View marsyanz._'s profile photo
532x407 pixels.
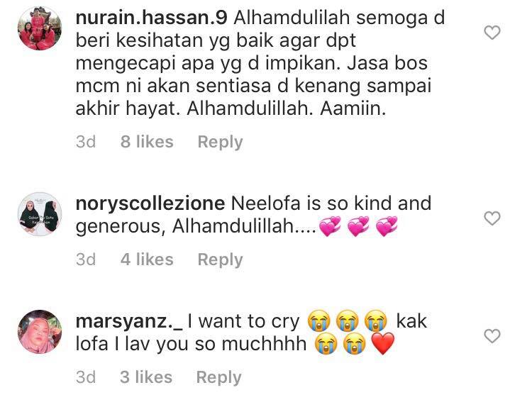click(x=40, y=332)
